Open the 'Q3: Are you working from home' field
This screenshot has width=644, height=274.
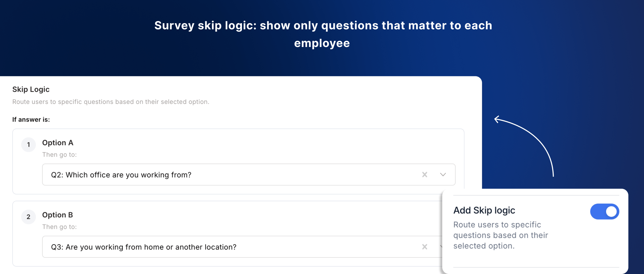click(x=242, y=247)
